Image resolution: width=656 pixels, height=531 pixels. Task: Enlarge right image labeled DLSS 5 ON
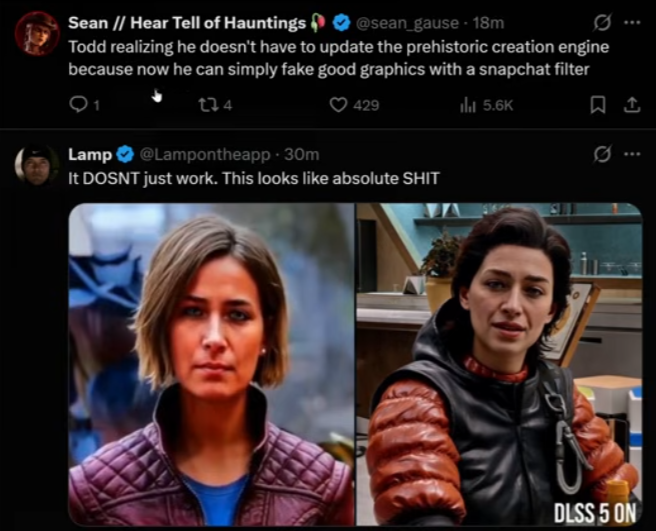pos(499,364)
